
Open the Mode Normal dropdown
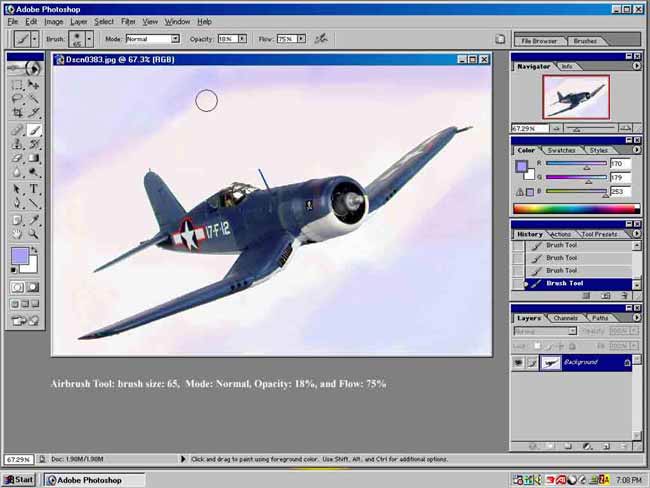[175, 39]
